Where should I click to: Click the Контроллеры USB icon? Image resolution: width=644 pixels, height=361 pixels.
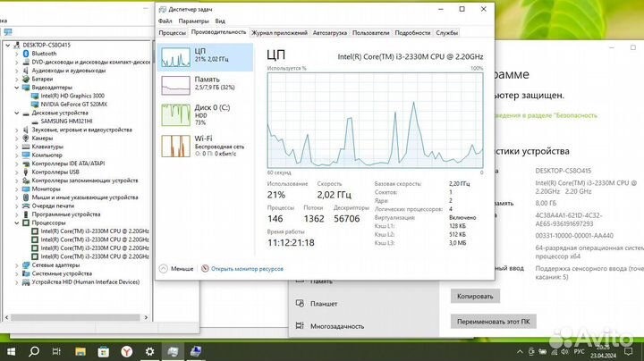26,172
